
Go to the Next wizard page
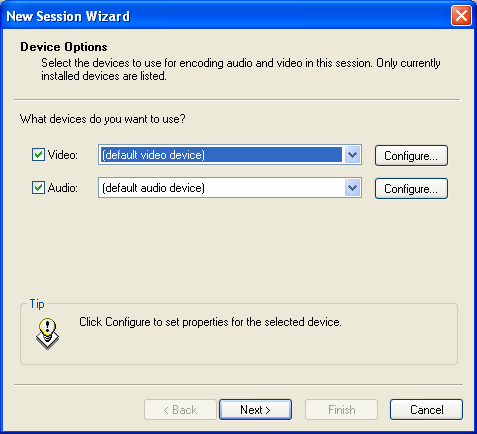click(x=255, y=410)
